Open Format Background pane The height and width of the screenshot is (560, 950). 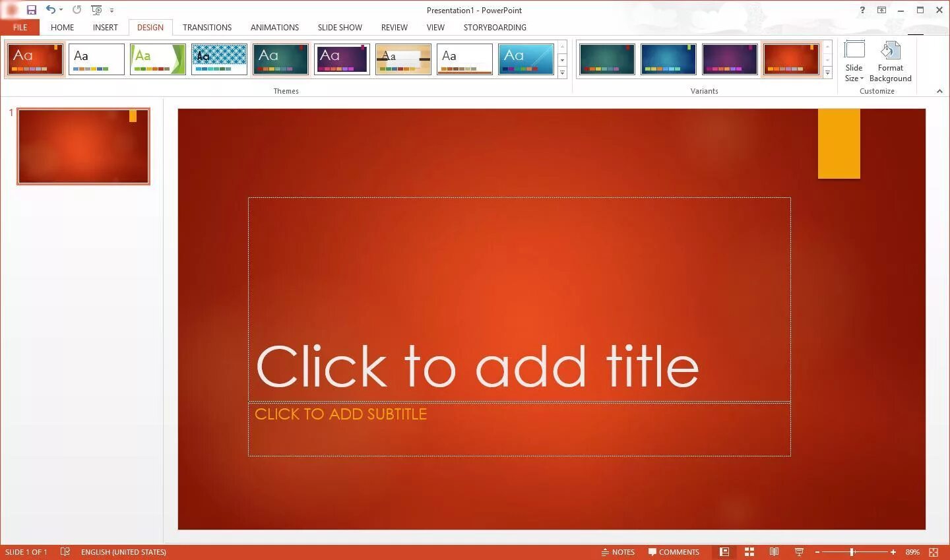890,61
